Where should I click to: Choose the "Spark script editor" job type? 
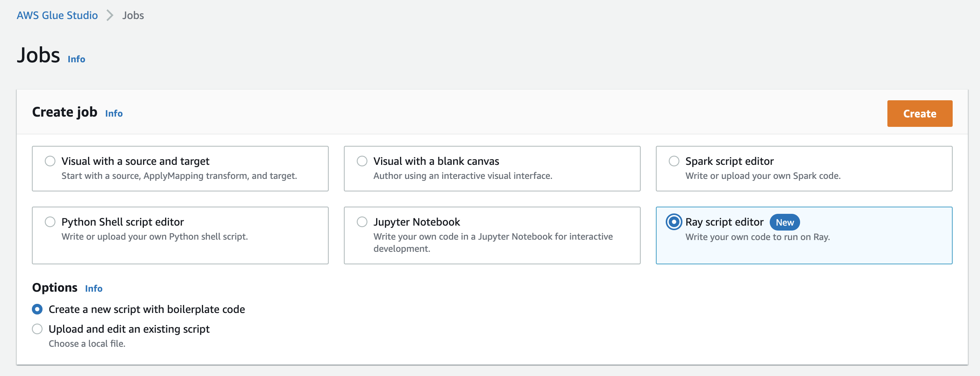coord(674,161)
